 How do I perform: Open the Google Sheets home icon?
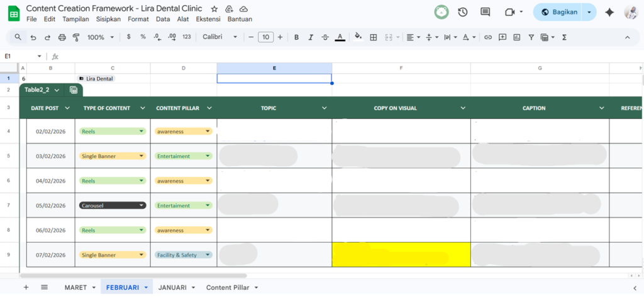click(x=14, y=14)
